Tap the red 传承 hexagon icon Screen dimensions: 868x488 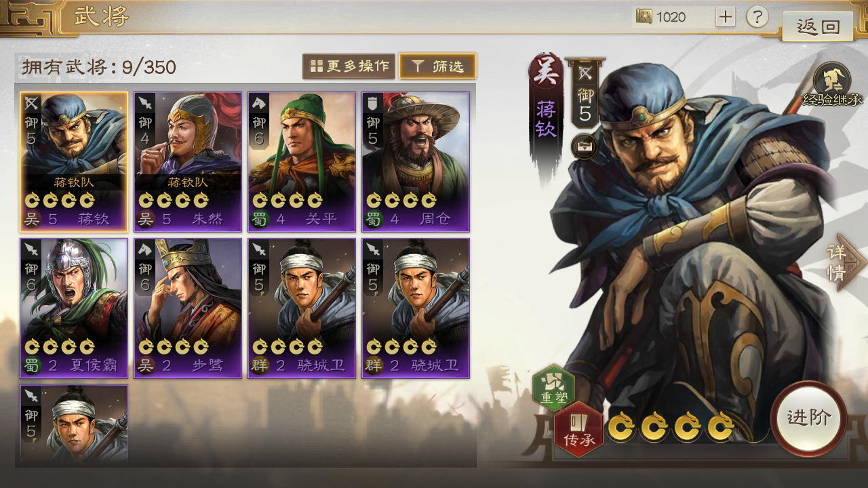click(579, 430)
